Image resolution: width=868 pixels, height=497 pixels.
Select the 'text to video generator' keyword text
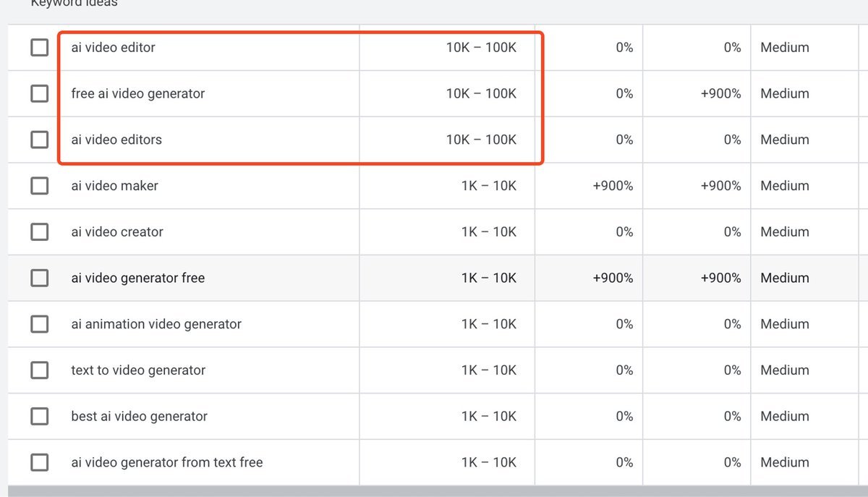pos(138,370)
